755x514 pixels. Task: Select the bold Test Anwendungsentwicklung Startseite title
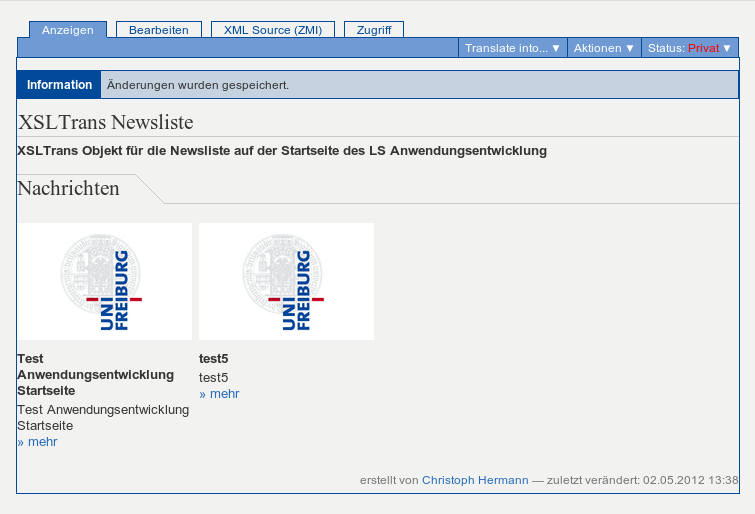(x=95, y=375)
